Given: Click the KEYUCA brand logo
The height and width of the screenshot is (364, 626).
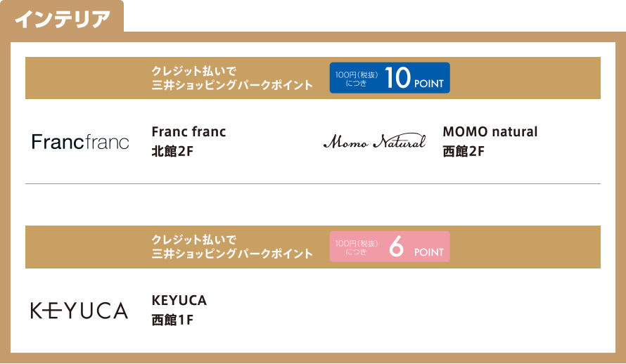Looking at the screenshot, I should (x=79, y=311).
